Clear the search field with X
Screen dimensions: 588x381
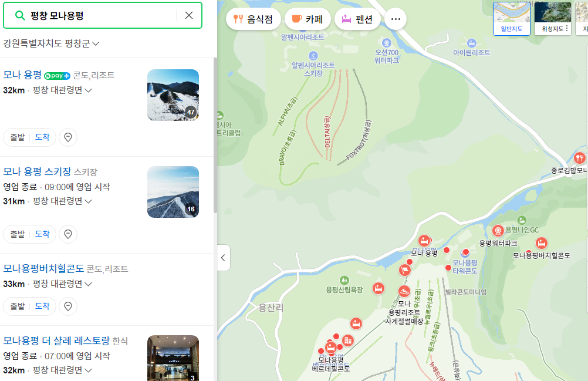click(x=189, y=15)
